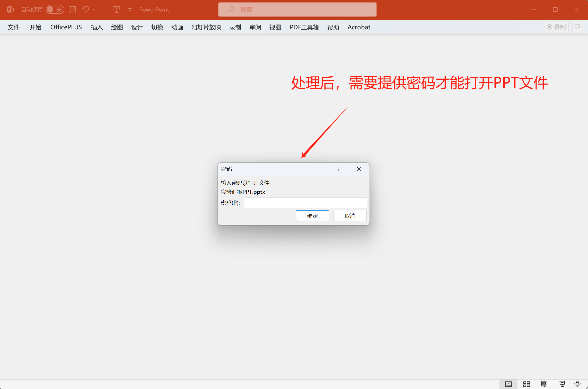Confirm the password by clicking 确定
Image resolution: width=588 pixels, height=389 pixels.
click(x=312, y=216)
